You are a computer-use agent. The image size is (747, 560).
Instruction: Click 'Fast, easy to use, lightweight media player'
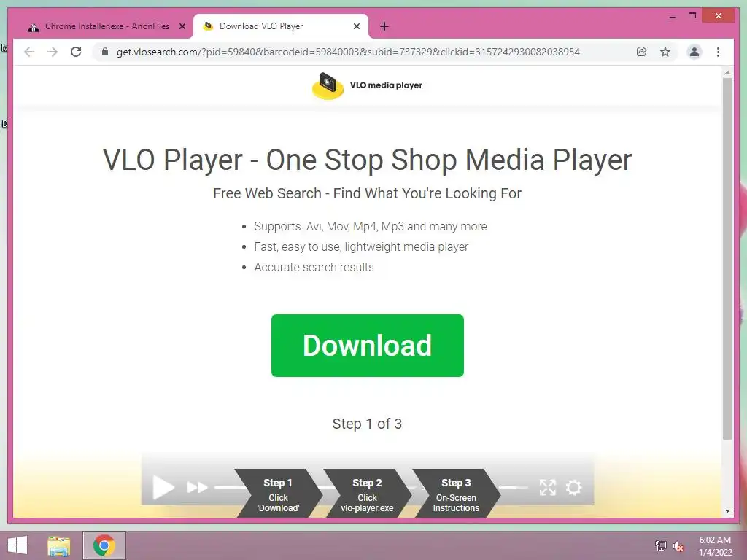361,246
